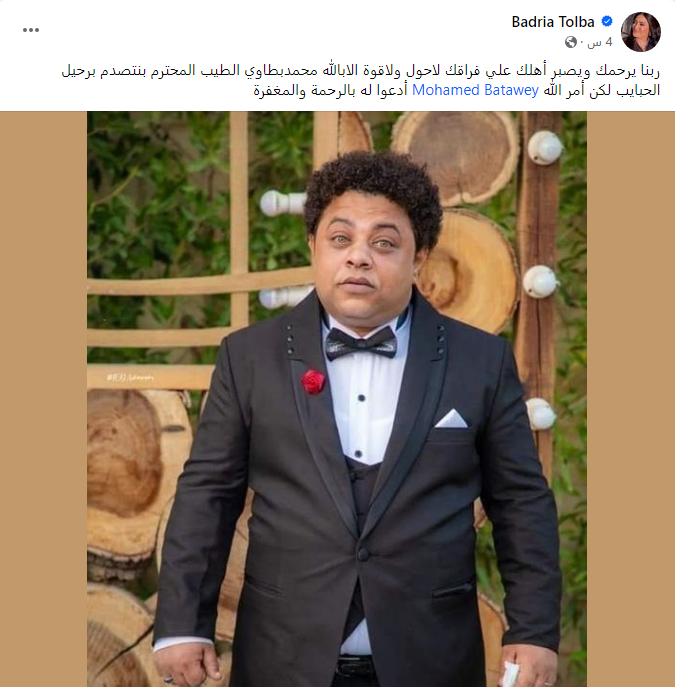Click the blue verified badge
This screenshot has width=675, height=687.
607,21
